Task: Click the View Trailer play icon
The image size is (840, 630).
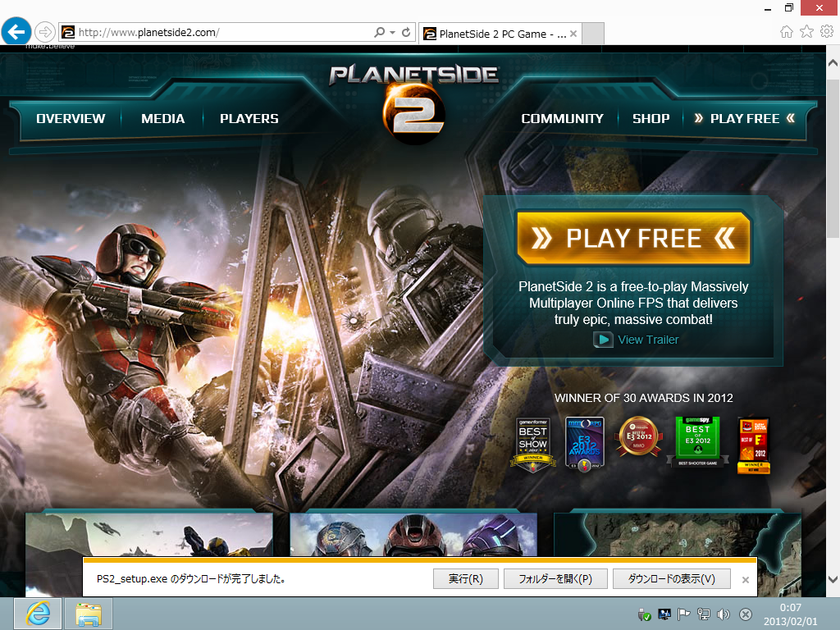Action: [x=603, y=340]
